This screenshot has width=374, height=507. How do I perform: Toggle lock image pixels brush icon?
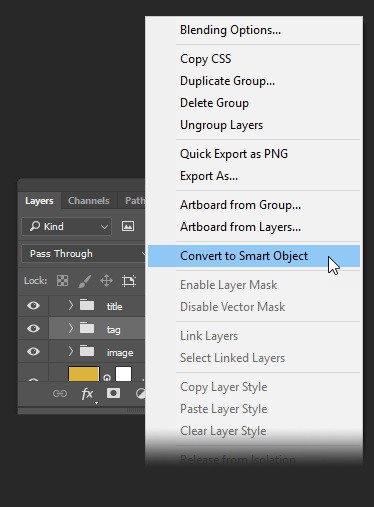[x=84, y=281]
